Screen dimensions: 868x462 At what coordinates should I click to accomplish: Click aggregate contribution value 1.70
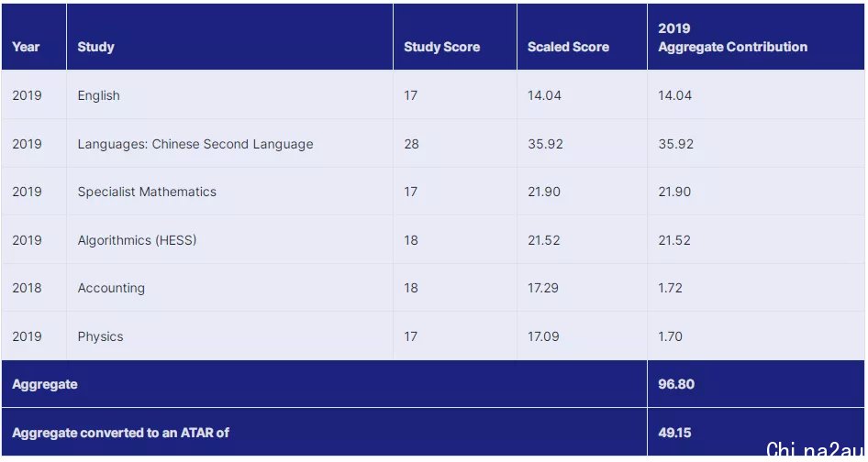click(670, 336)
